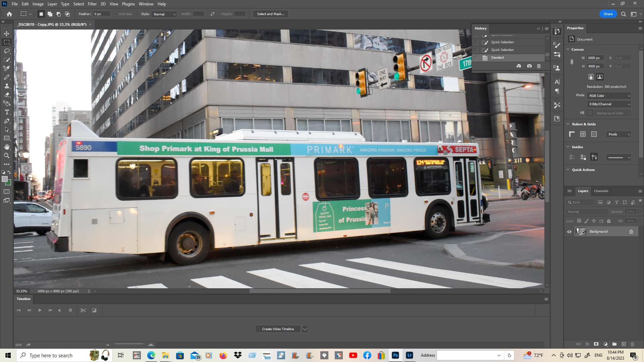The image size is (644, 362).
Task: Select the Clone Stamp tool
Action: 7,86
